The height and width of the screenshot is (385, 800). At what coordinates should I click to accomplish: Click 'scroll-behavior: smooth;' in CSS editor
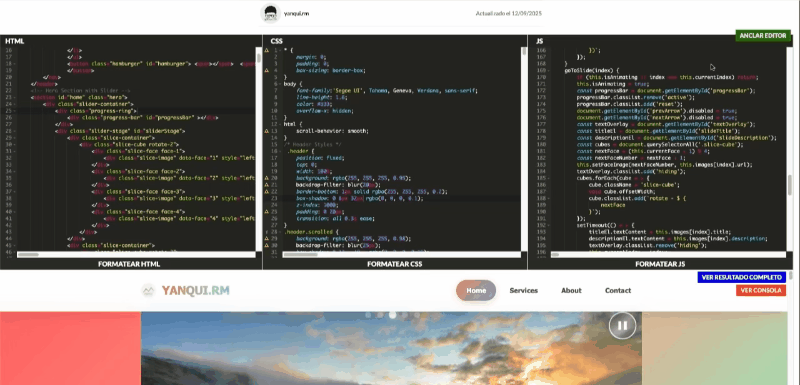[x=332, y=131]
